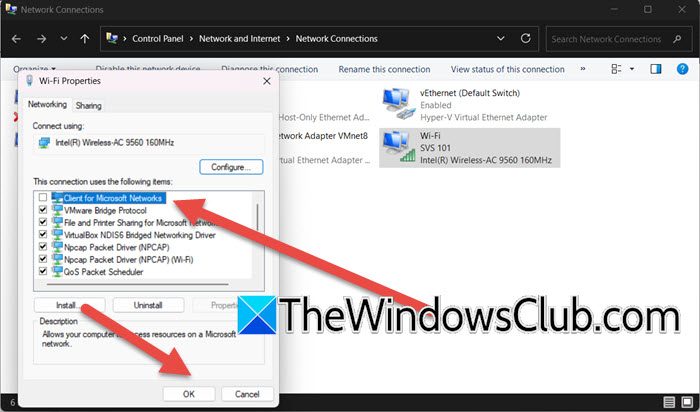700x412 pixels.
Task: Click the Configure... button
Action: pyautogui.click(x=231, y=166)
